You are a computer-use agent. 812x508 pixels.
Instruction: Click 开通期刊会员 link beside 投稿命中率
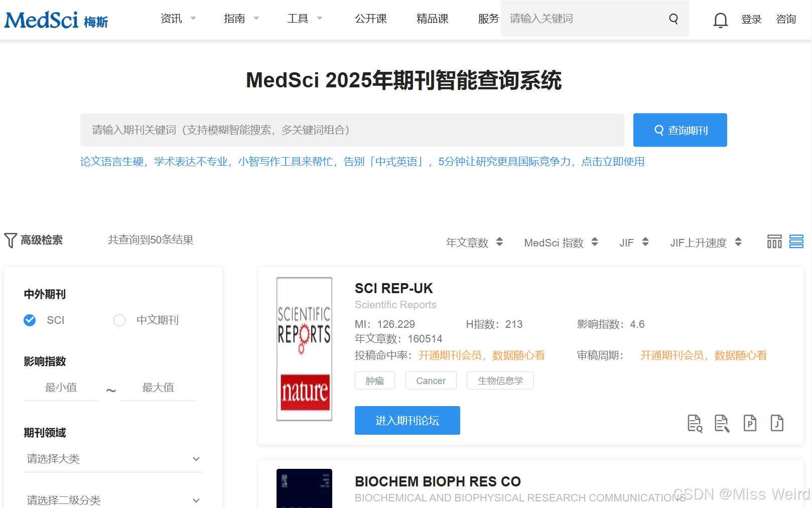coord(482,355)
